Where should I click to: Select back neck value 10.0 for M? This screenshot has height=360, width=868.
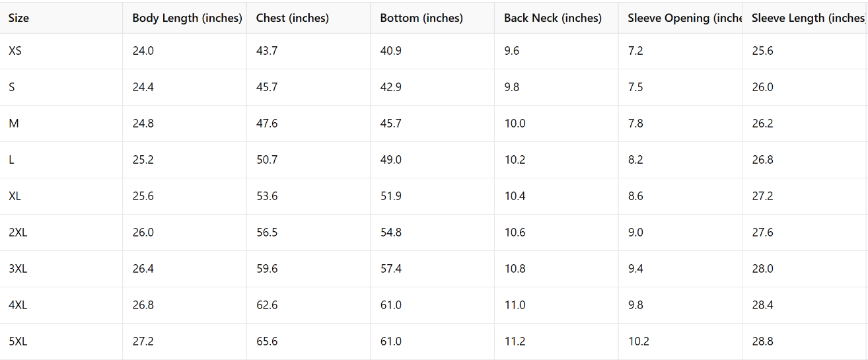click(x=515, y=124)
